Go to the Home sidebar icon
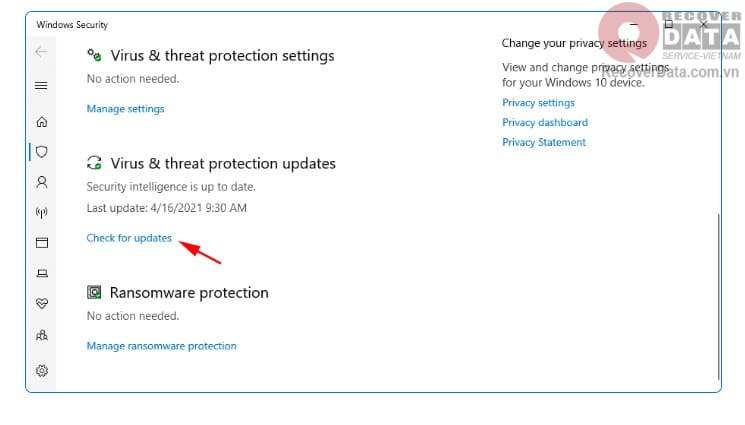 tap(41, 122)
